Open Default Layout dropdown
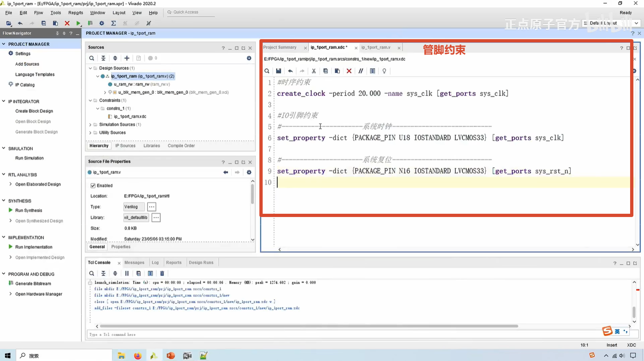This screenshot has width=644, height=361. 611,23
